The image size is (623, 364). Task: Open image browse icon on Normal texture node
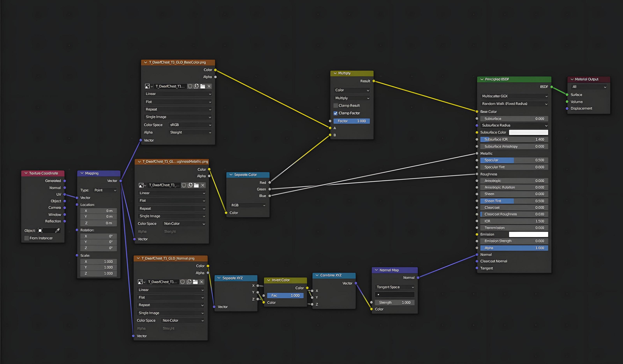coord(140,282)
